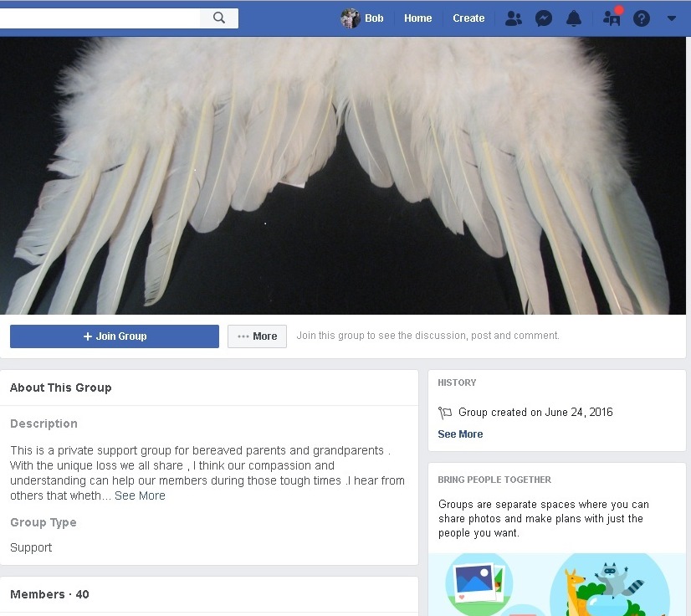This screenshot has height=616, width=691.
Task: Click inside the search input field
Action: click(x=100, y=18)
